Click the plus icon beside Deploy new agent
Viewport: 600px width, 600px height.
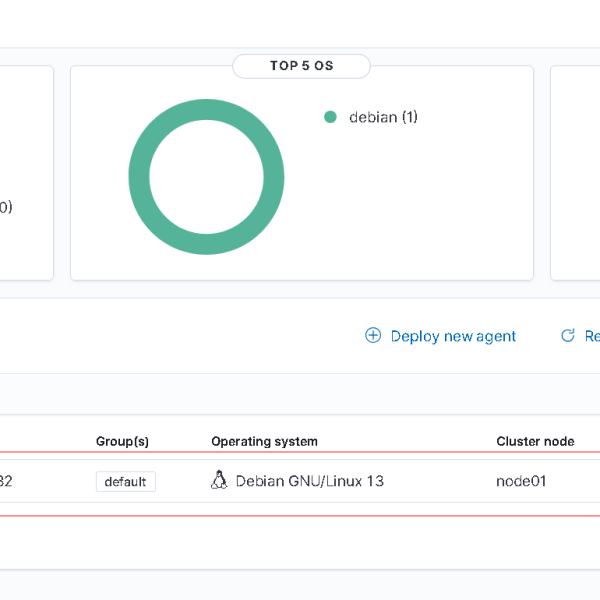click(373, 336)
